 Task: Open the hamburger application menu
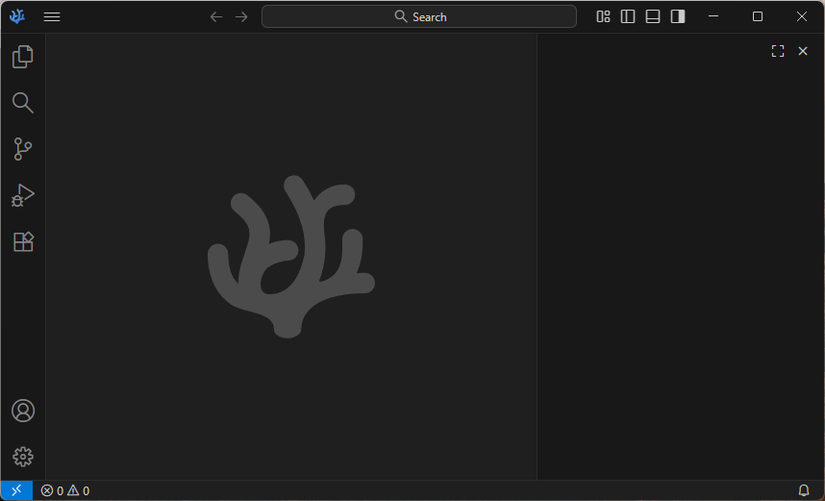52,17
